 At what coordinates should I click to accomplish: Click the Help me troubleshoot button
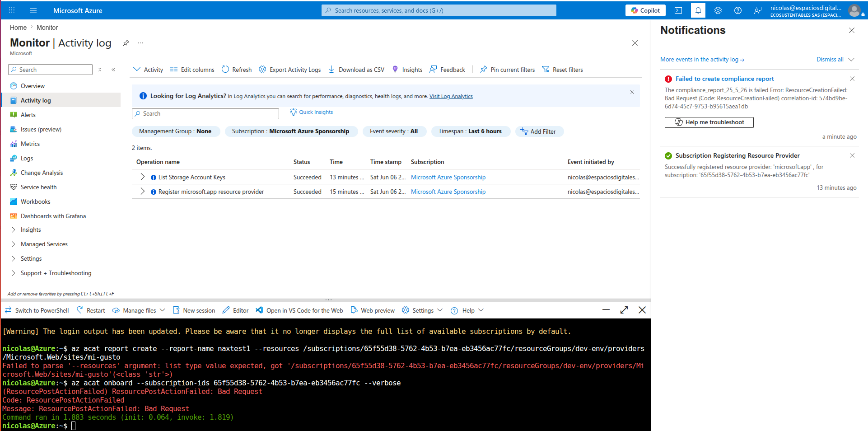[709, 122]
